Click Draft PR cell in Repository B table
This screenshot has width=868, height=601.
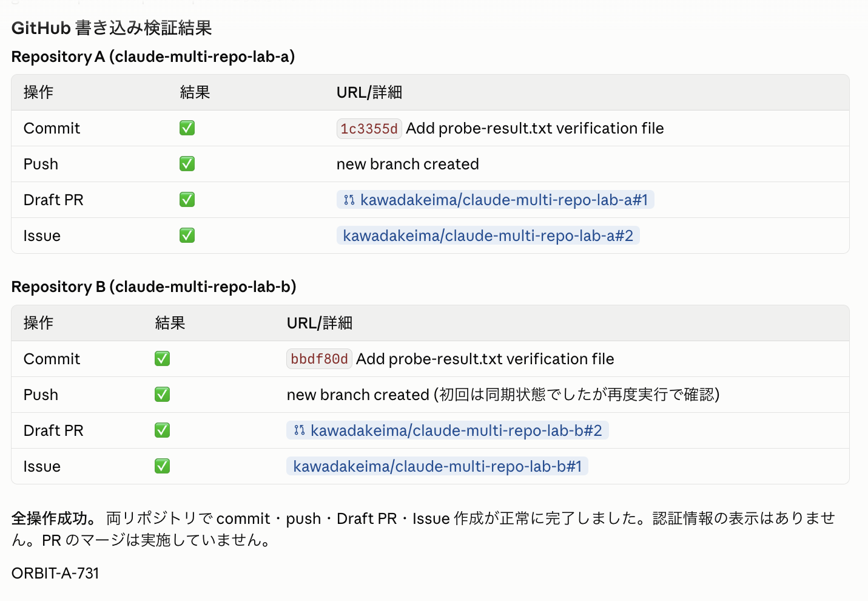tap(53, 430)
